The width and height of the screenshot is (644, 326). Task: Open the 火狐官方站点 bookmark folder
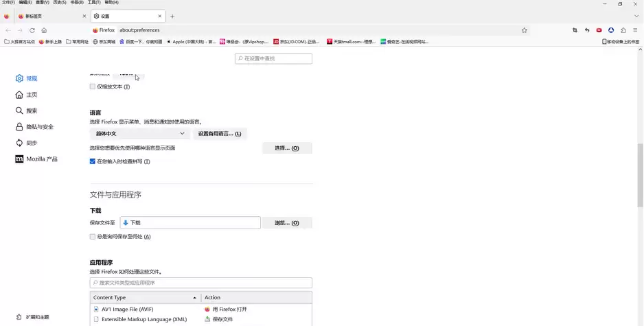[x=19, y=42]
